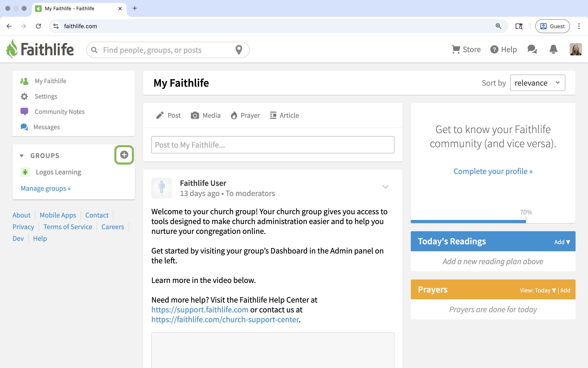Click the Post pencil icon
The width and height of the screenshot is (588, 368).
pyautogui.click(x=160, y=115)
